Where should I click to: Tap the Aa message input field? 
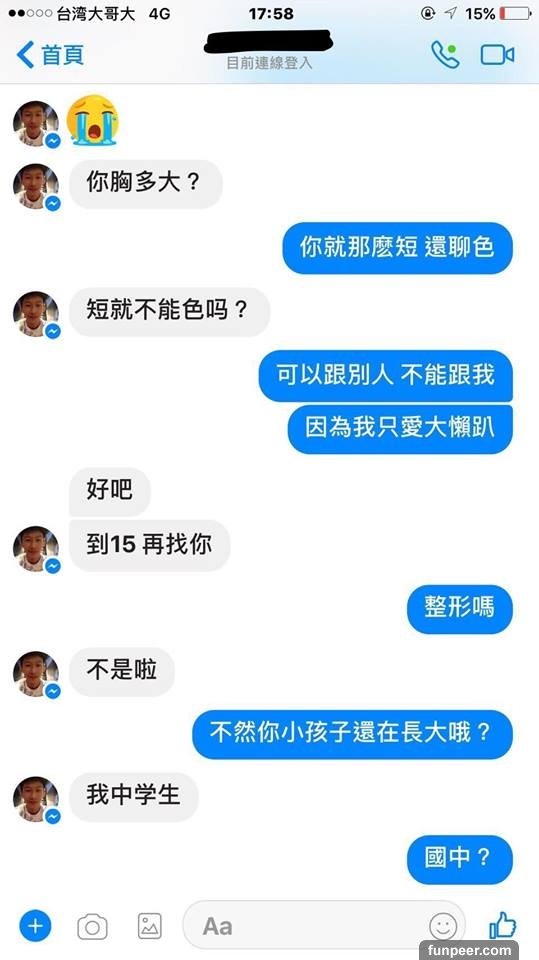click(324, 926)
